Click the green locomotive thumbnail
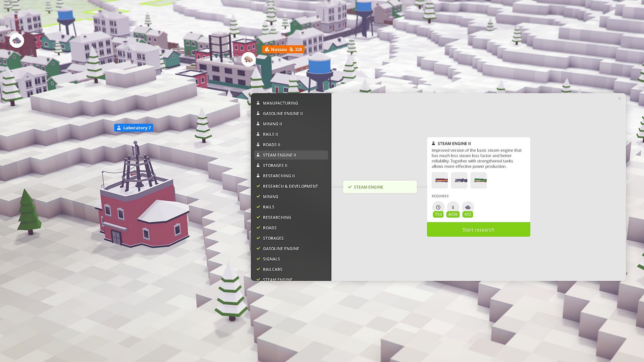 tap(478, 180)
